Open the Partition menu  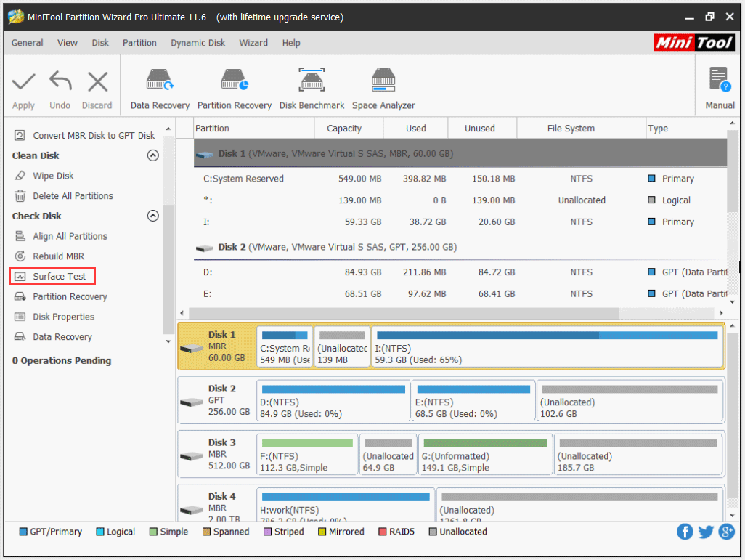[x=139, y=43]
